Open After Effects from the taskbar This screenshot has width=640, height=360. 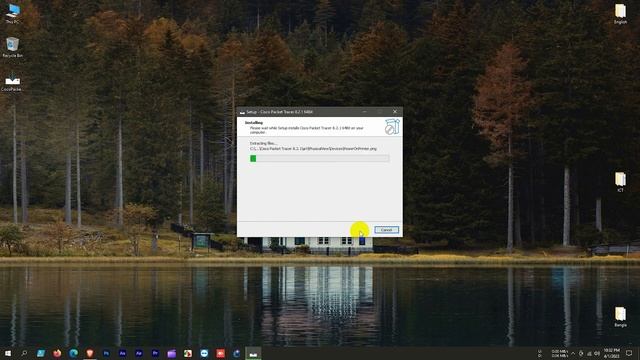click(139, 353)
